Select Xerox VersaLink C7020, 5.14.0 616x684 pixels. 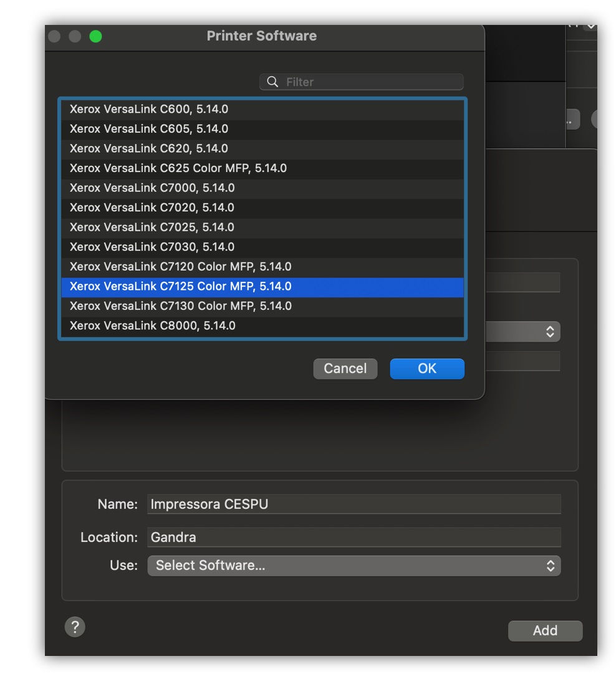(262, 207)
